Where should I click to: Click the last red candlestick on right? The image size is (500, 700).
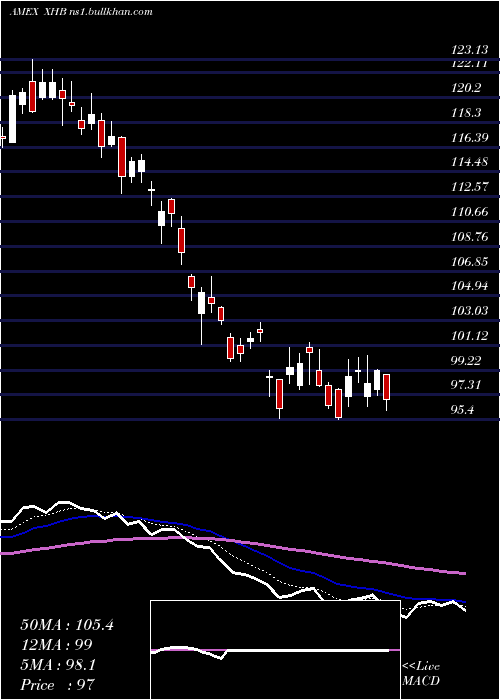pos(387,387)
